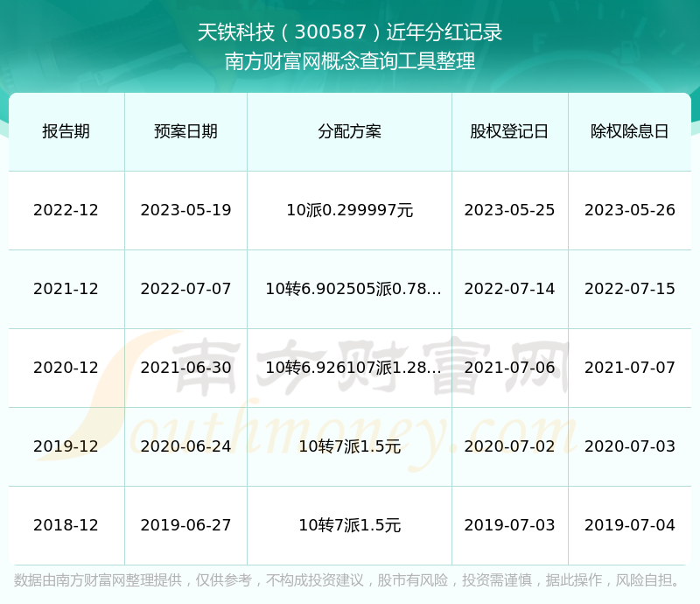Click ex-dividend date 2019-07-04
Viewport: 700px width, 604px height.
[x=629, y=524]
